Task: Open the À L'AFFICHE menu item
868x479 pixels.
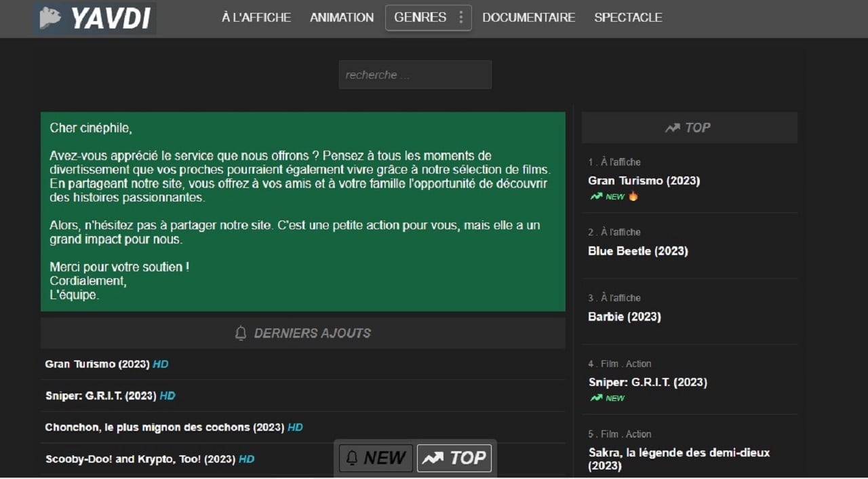Action: point(256,18)
